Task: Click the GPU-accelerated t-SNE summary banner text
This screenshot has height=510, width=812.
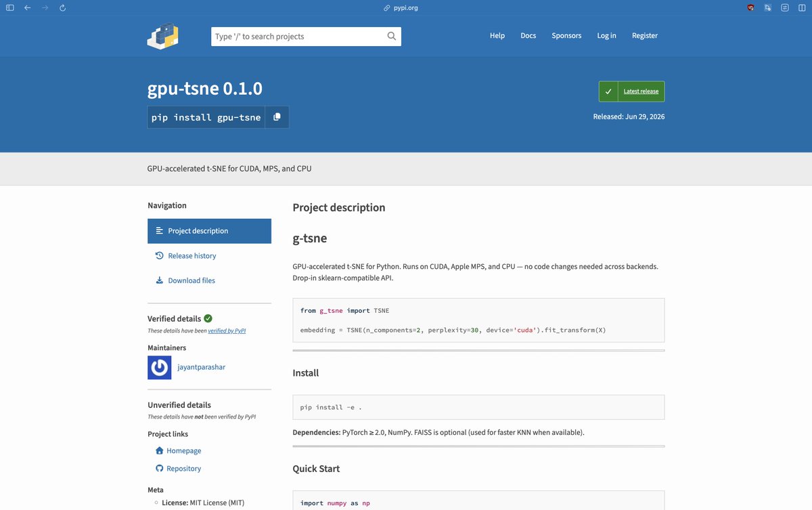Action: click(x=229, y=168)
